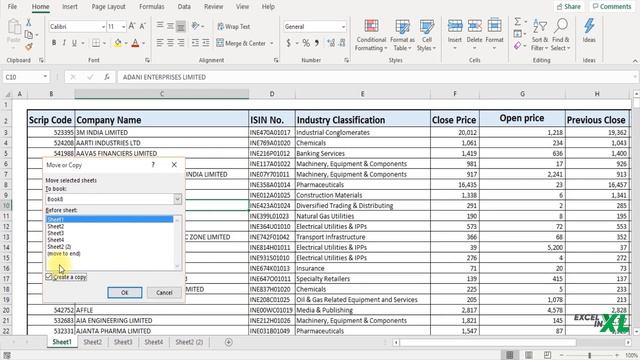
Task: Switch to the Review tab
Action: click(213, 7)
